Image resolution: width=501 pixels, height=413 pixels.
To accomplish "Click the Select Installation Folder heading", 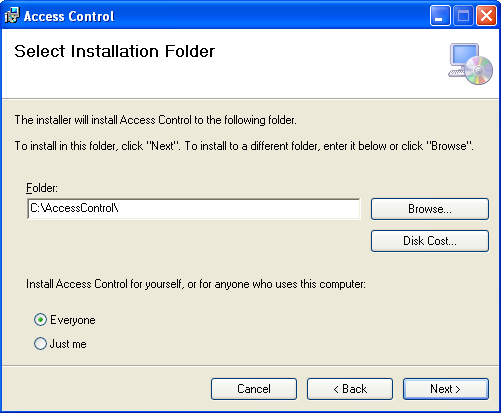I will coord(115,51).
